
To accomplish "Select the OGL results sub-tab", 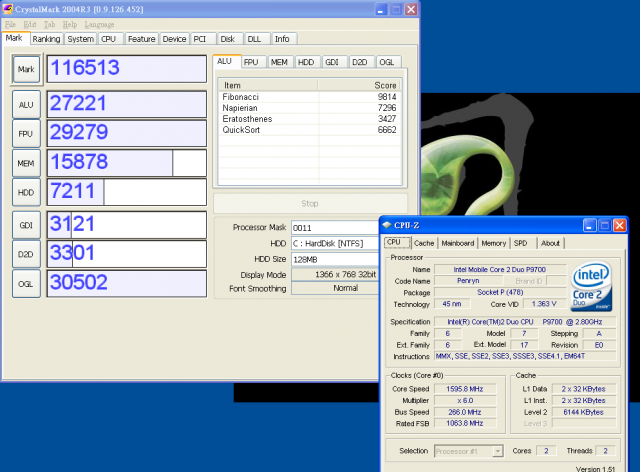I will pos(387,62).
